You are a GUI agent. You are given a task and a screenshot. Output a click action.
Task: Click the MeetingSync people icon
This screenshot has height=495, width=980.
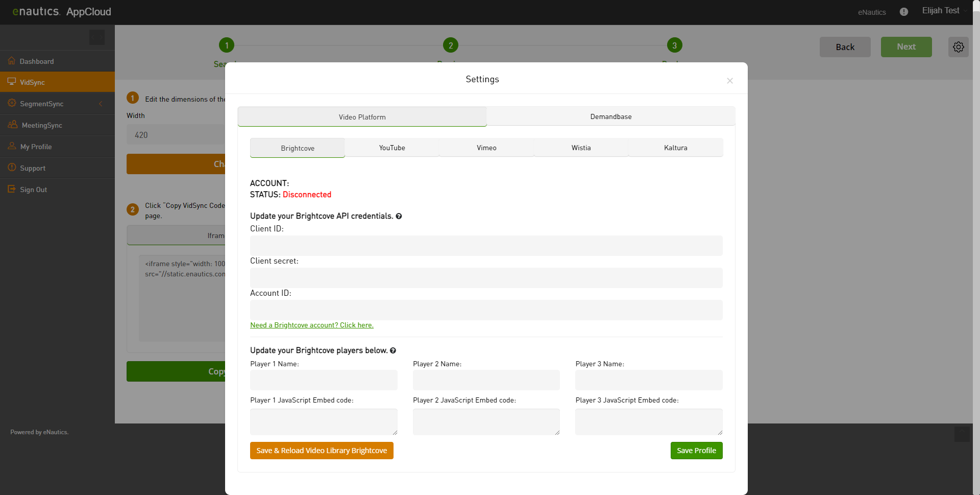(x=13, y=125)
